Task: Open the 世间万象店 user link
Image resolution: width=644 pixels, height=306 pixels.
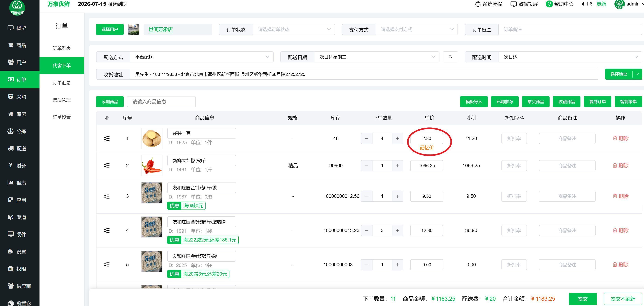Action: pos(161,30)
